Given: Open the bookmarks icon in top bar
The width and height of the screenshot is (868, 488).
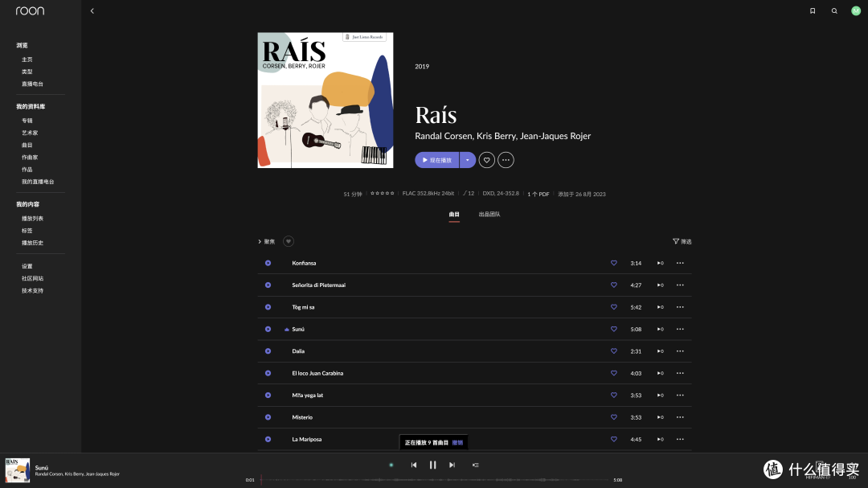Looking at the screenshot, I should tap(813, 10).
